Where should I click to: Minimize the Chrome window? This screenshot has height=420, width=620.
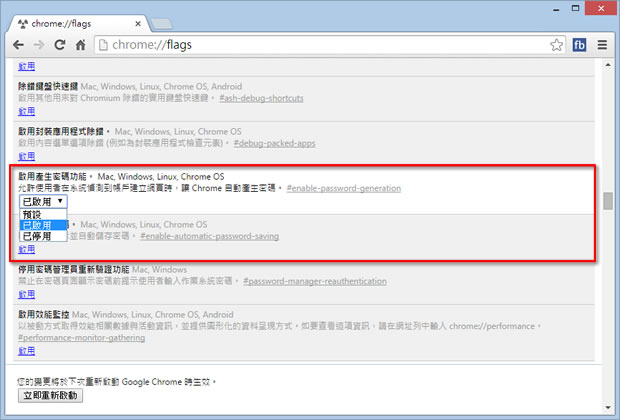coord(556,9)
